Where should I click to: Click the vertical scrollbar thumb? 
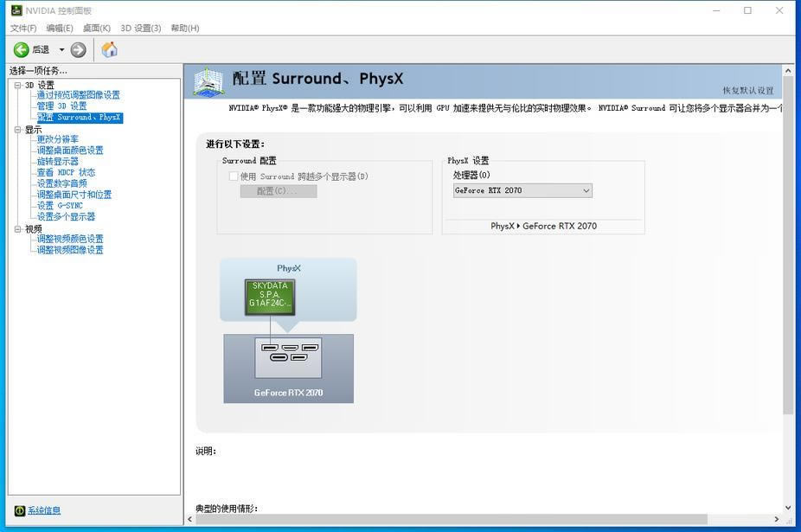[x=788, y=246]
